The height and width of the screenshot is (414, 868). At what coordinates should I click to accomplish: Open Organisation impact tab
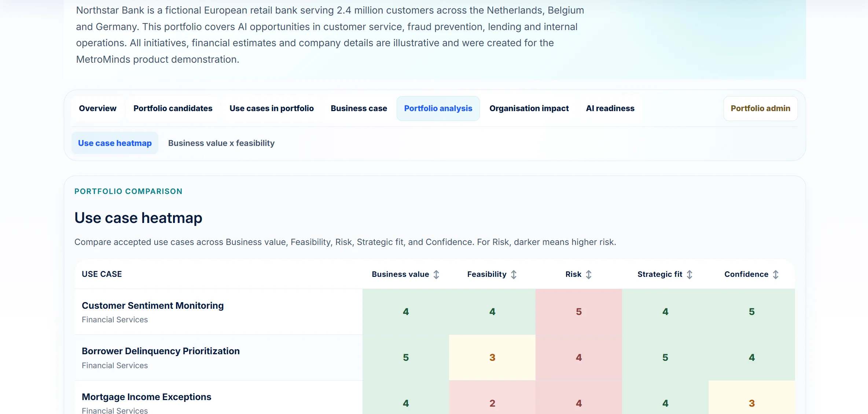529,109
